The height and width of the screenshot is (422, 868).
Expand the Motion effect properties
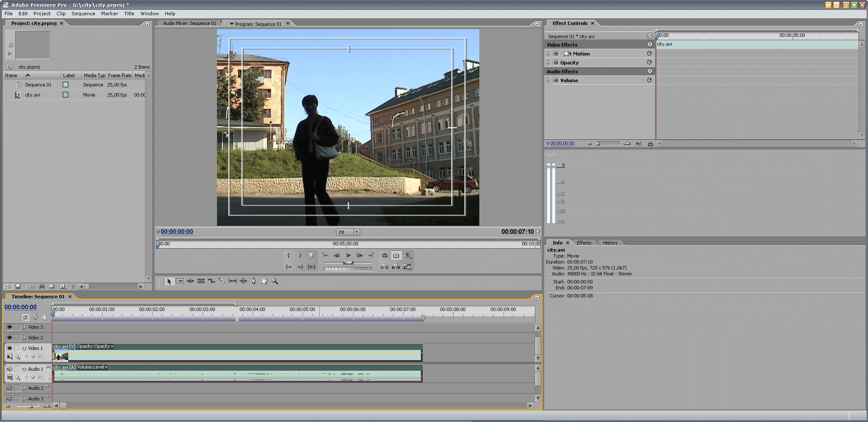548,54
